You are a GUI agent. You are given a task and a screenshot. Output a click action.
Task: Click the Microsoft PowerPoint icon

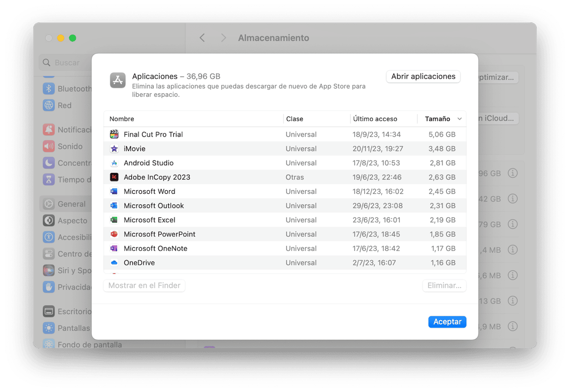[x=114, y=234]
